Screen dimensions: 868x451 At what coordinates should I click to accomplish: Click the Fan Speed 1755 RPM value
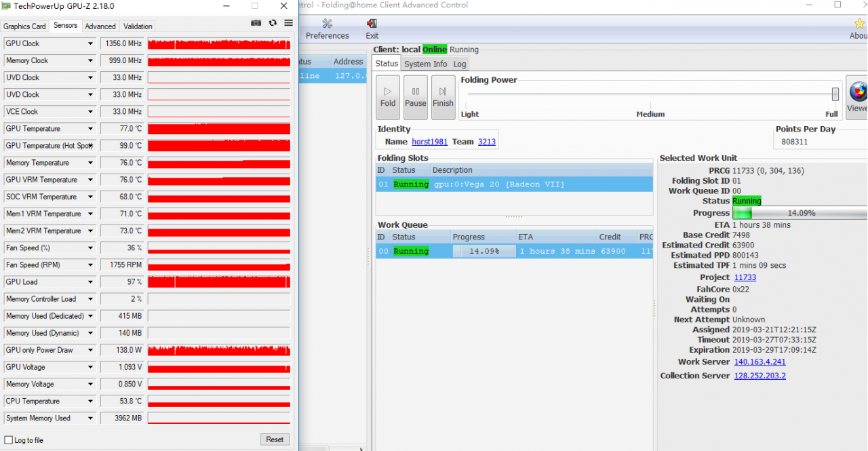coord(123,264)
